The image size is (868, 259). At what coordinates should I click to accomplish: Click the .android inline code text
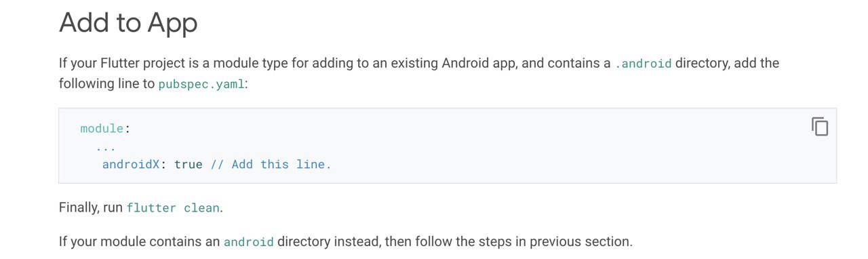pyautogui.click(x=644, y=64)
